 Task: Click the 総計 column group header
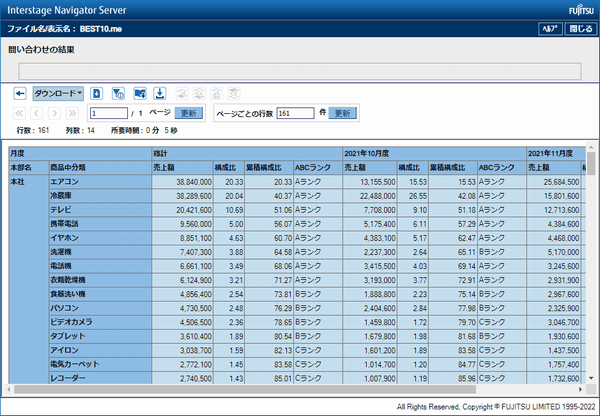pyautogui.click(x=247, y=153)
